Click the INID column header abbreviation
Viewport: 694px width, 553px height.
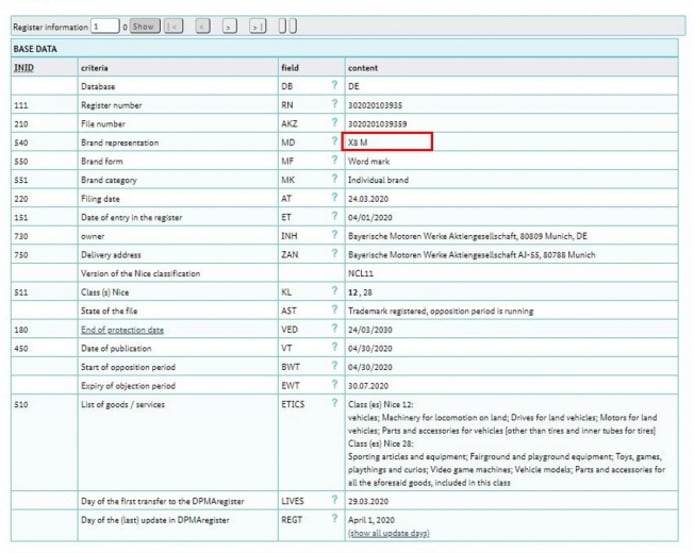tap(24, 68)
